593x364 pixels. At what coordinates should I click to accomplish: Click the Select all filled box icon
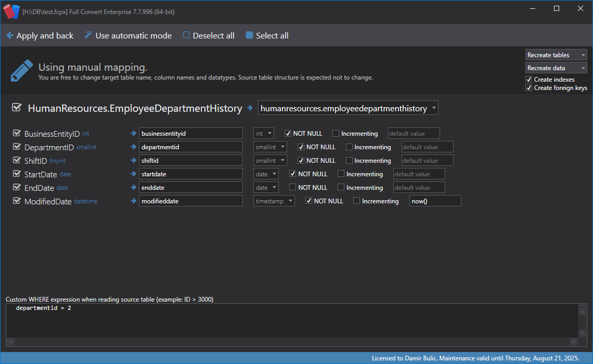(249, 35)
